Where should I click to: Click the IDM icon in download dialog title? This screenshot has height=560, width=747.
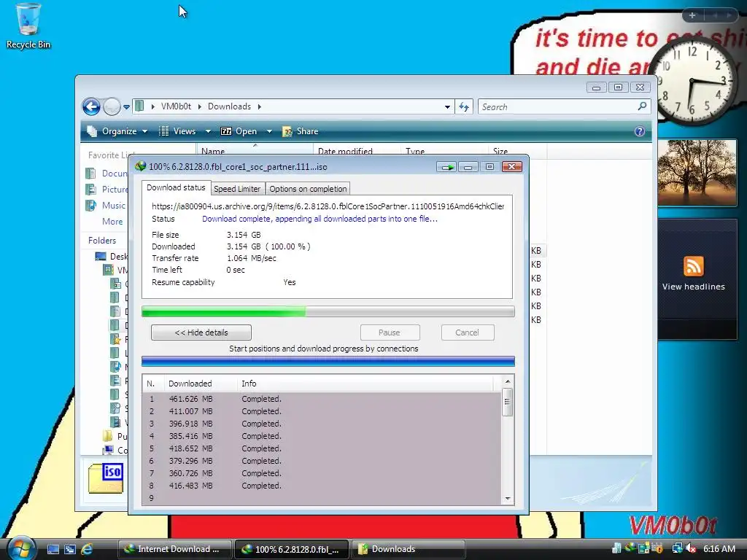pyautogui.click(x=141, y=167)
